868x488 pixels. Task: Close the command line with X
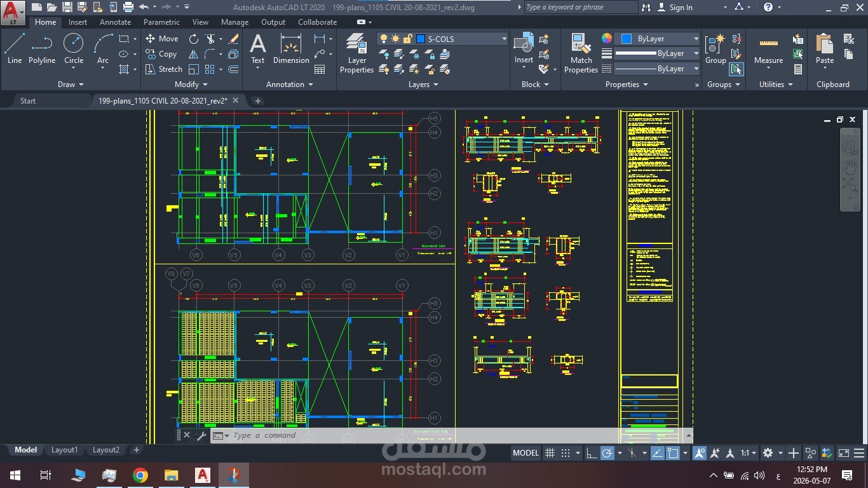click(x=187, y=436)
